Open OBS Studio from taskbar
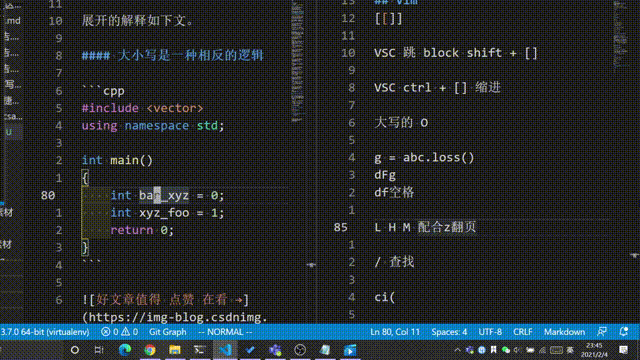 [300, 350]
